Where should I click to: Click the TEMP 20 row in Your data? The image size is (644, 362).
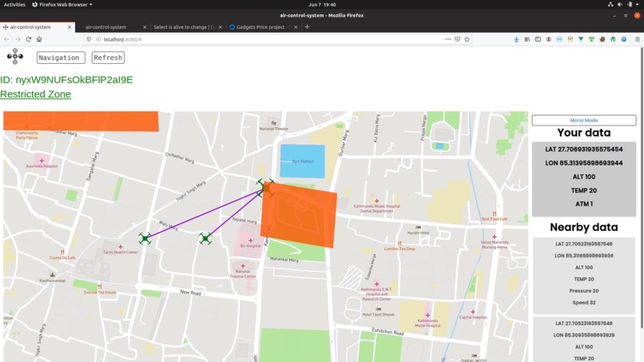tap(583, 190)
